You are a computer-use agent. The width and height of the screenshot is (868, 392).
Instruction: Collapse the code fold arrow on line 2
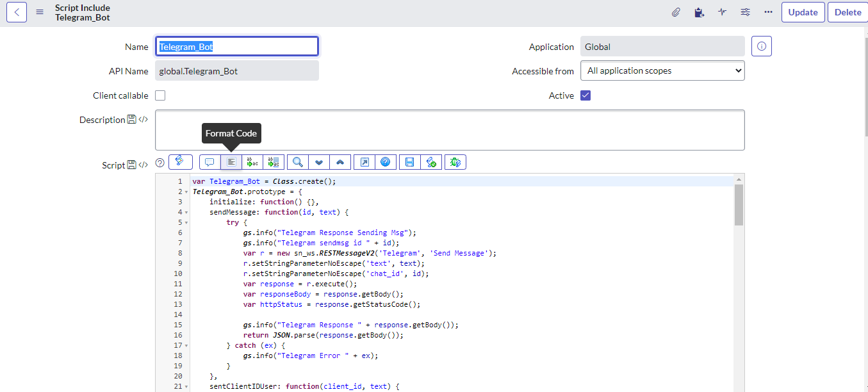point(186,192)
